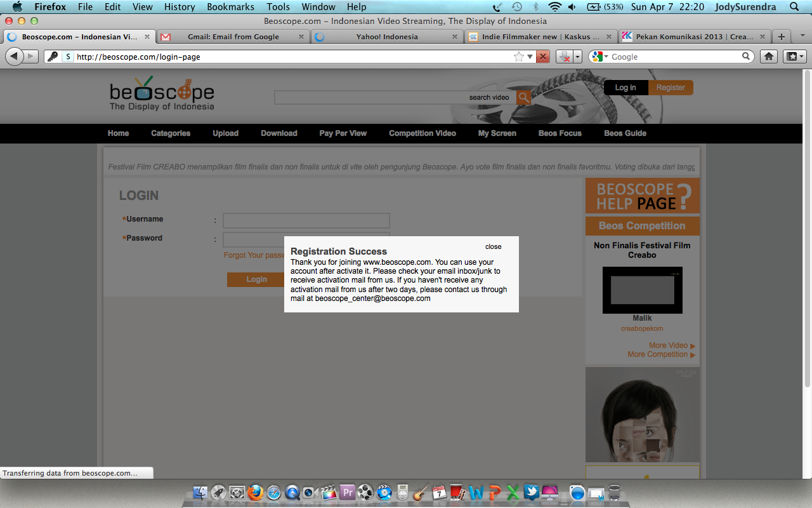Open Spotlight search magnifier
Viewport: 812px width, 508px height.
[795, 7]
